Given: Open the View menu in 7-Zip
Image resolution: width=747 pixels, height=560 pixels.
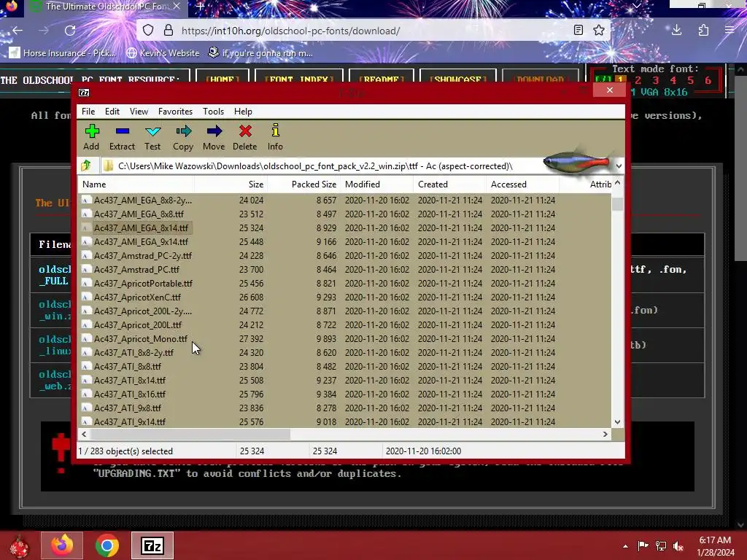Looking at the screenshot, I should click(139, 112).
